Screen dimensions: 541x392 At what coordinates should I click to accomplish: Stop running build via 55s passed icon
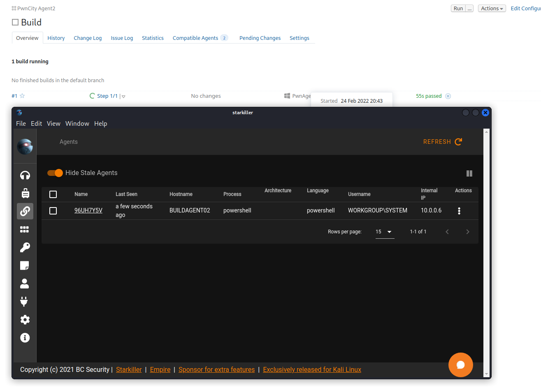[x=448, y=96]
